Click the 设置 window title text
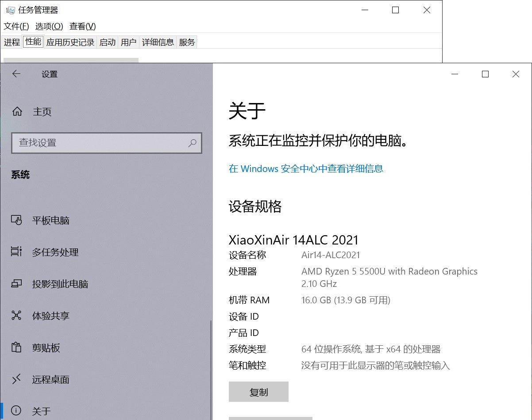 (x=50, y=74)
